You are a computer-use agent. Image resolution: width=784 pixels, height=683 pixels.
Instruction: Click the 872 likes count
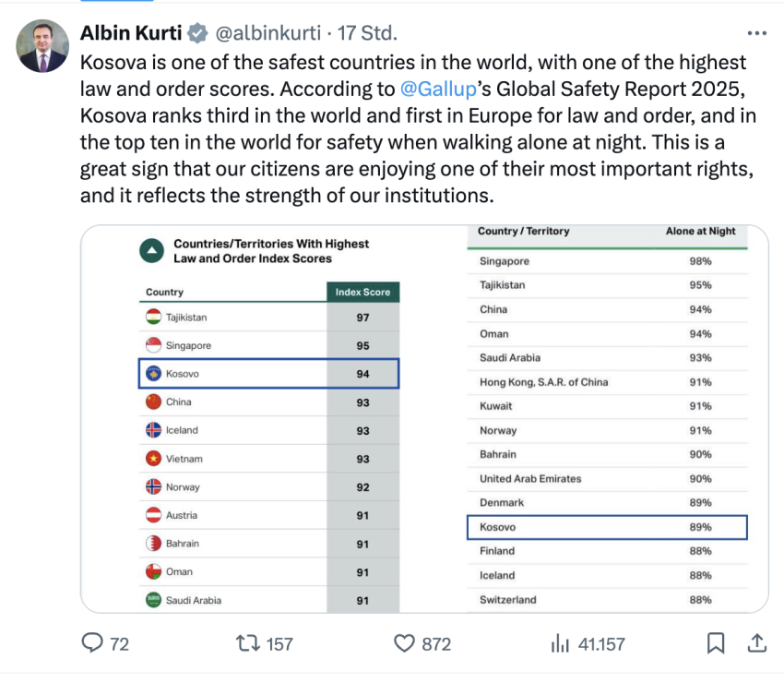tap(436, 643)
